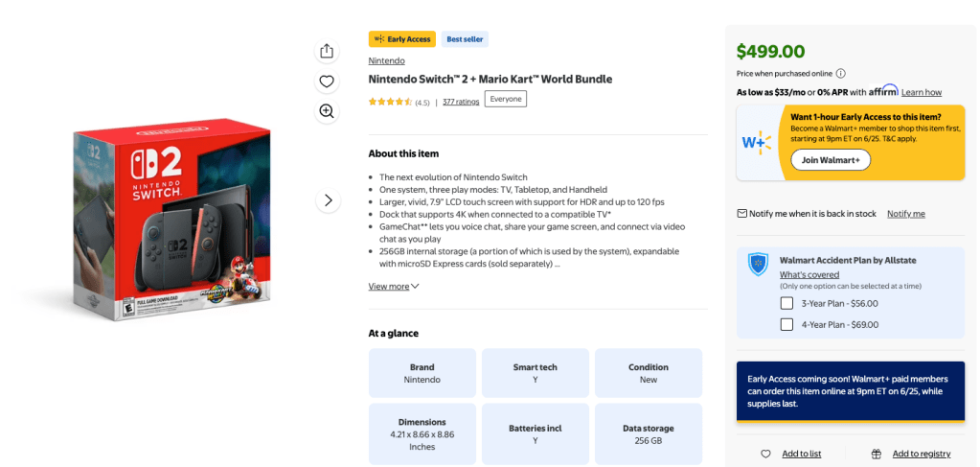This screenshot has width=980, height=467.
Task: Open What's covered link
Action: pos(809,274)
